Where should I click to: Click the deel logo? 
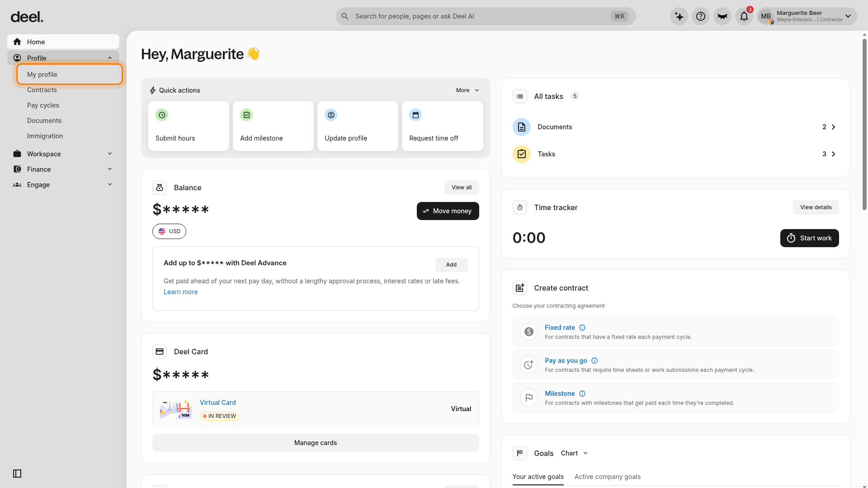pos(27,17)
